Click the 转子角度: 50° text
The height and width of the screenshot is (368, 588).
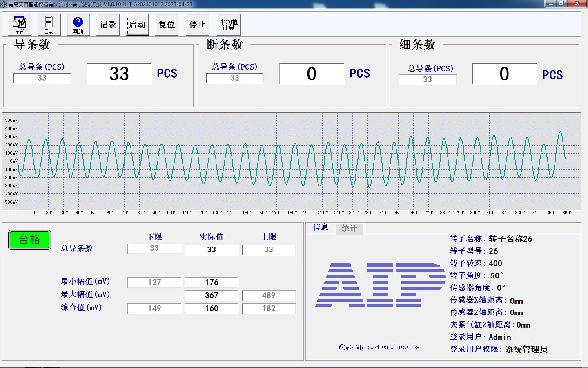(x=477, y=276)
